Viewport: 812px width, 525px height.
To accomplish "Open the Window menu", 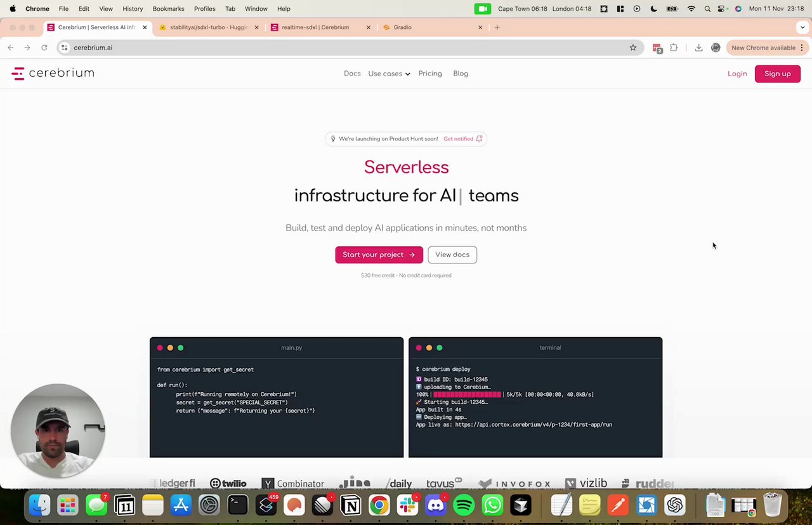I will tap(256, 9).
